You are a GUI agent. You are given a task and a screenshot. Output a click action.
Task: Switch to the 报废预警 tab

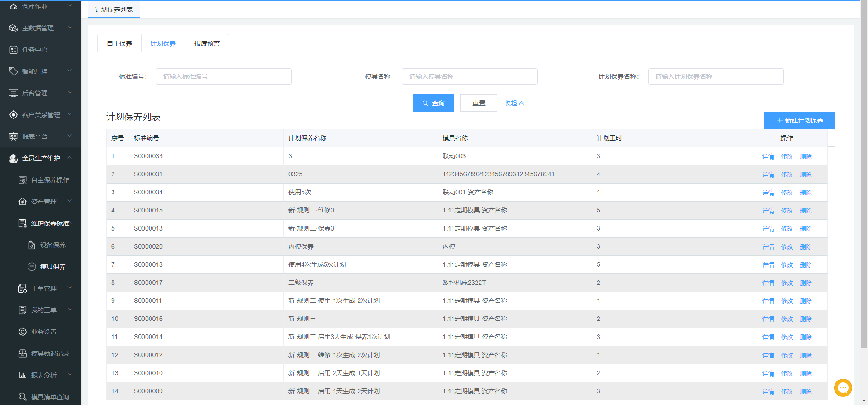[207, 43]
